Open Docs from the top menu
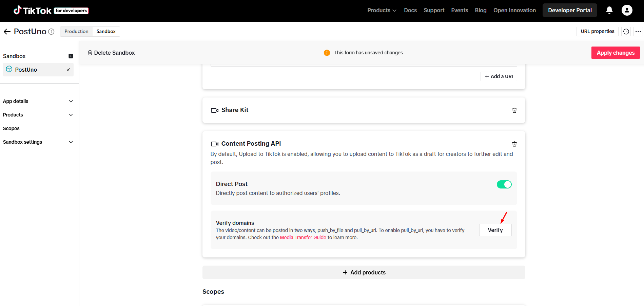Image resolution: width=644 pixels, height=306 pixels. pyautogui.click(x=410, y=11)
